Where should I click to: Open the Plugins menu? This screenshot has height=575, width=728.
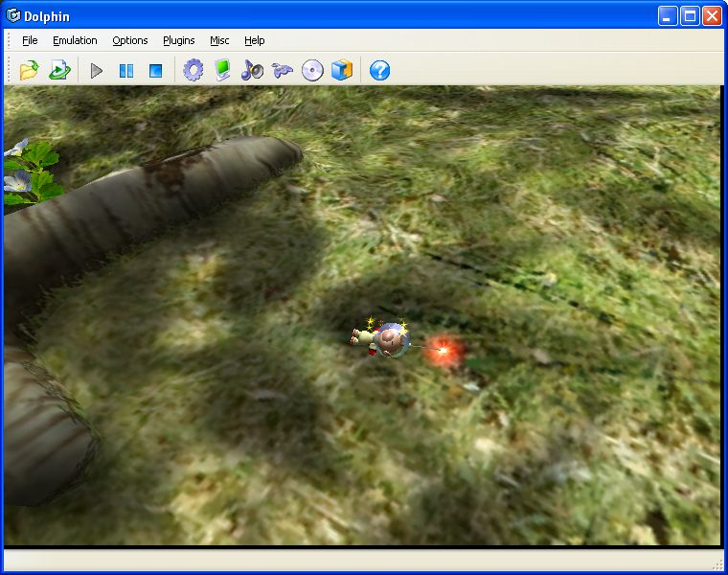pos(179,40)
